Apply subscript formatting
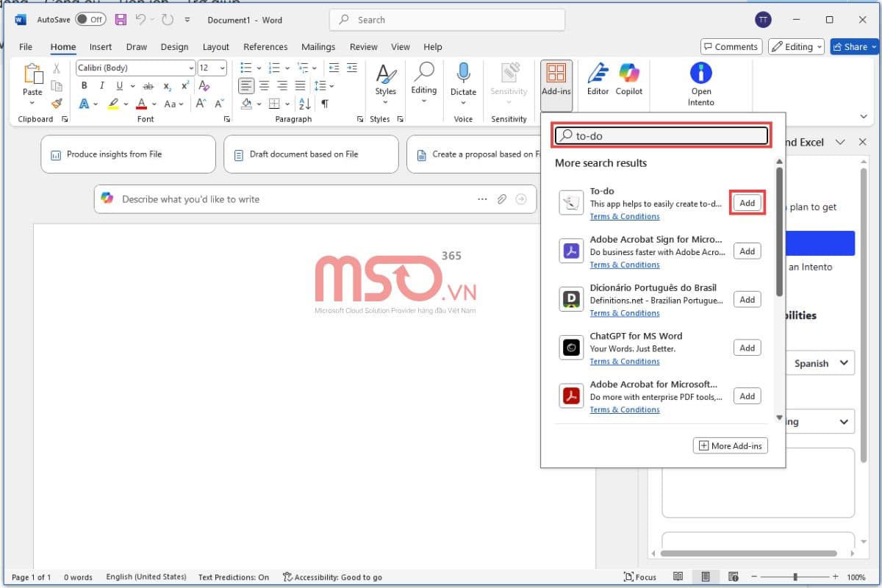 (168, 86)
